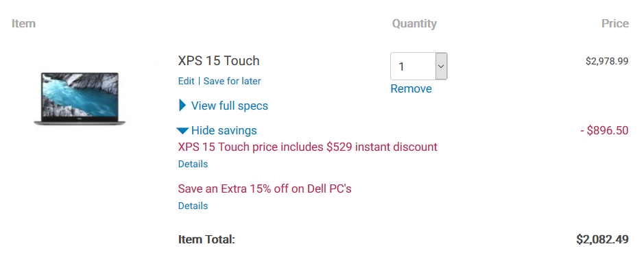The image size is (644, 279).
Task: Click the XPS 15 Touch product title
Action: point(219,61)
